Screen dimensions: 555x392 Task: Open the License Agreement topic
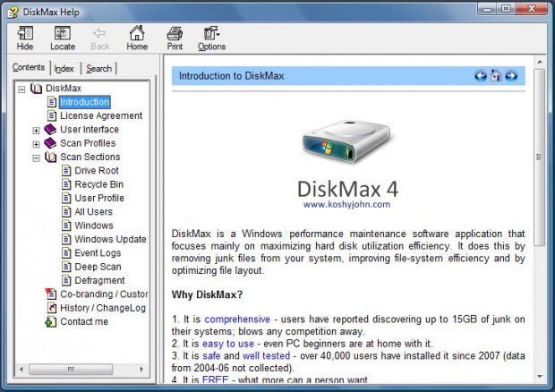101,115
